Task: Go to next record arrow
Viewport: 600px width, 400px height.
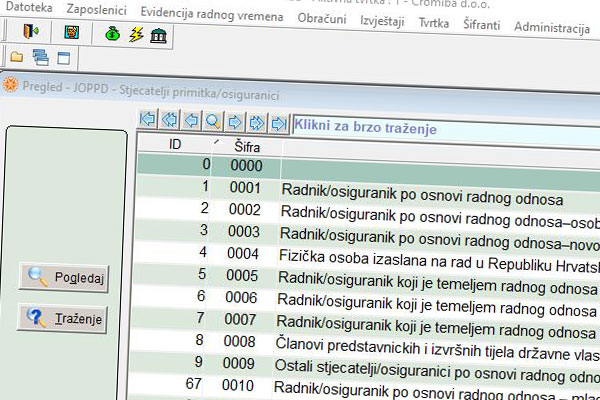Action: (x=235, y=122)
